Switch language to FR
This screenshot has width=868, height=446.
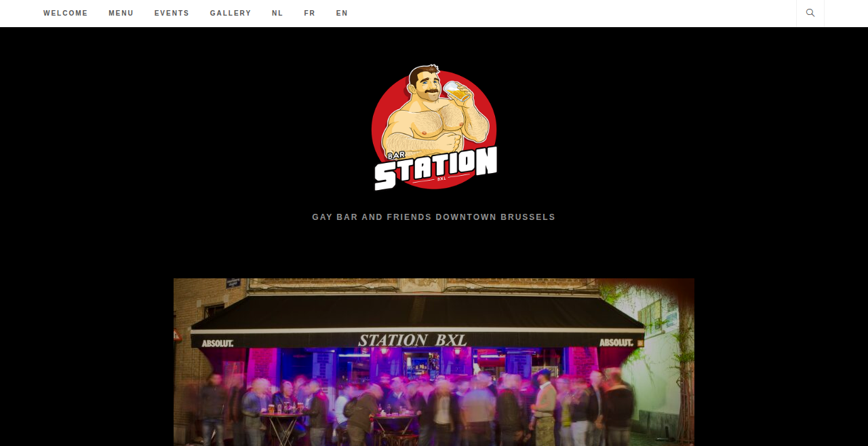point(310,14)
